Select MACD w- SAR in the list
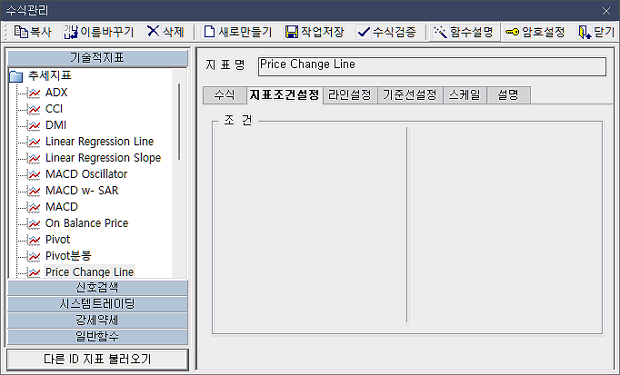Image resolution: width=620 pixels, height=375 pixels. 82,191
